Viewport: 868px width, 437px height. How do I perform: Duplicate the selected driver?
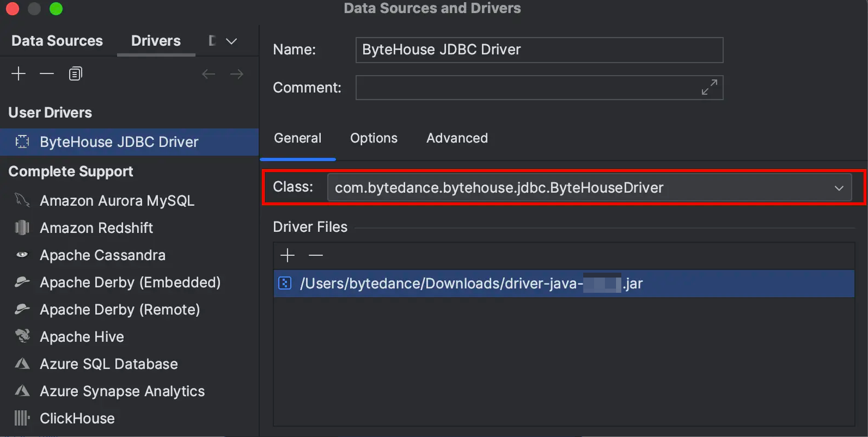pos(76,73)
